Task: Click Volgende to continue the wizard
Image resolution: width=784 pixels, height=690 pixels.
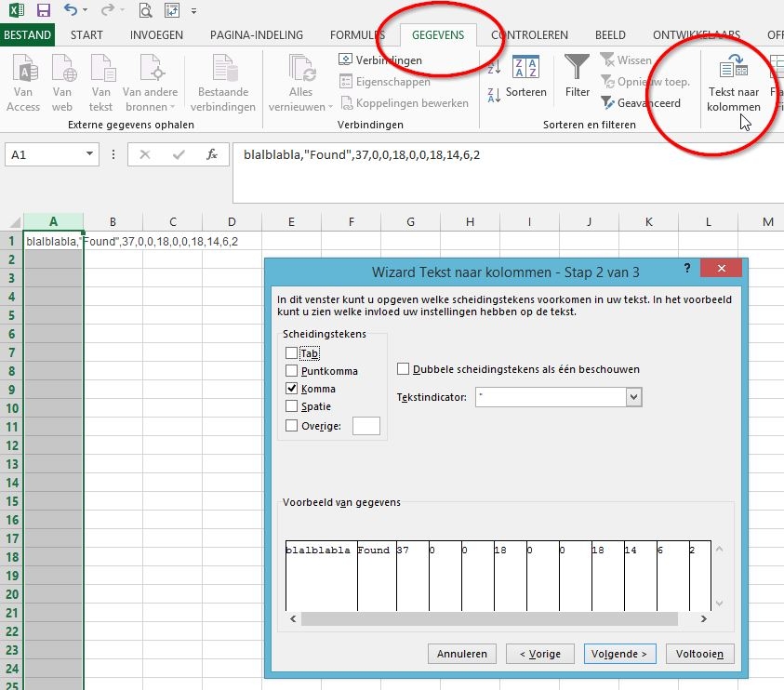Action: point(618,654)
